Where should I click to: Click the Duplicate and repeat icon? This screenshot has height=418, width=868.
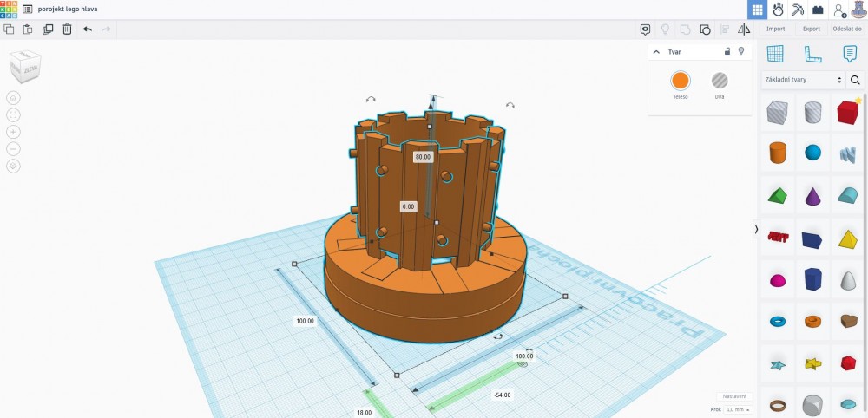coord(47,29)
